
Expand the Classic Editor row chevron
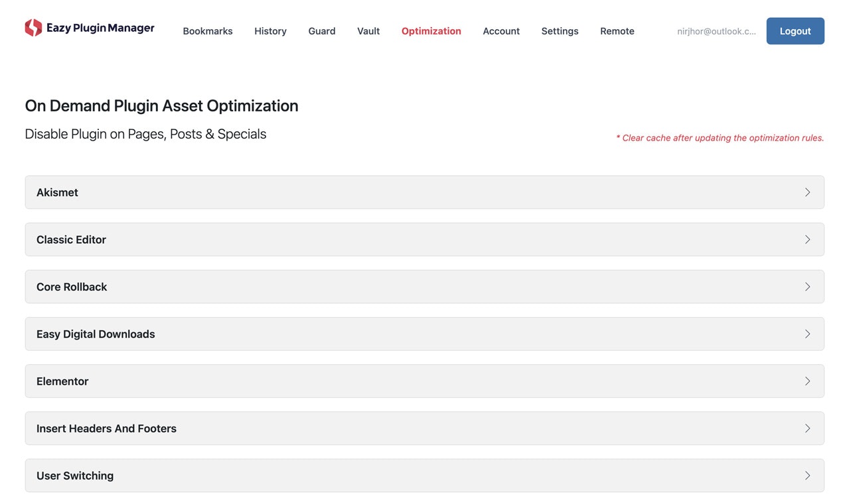click(808, 239)
